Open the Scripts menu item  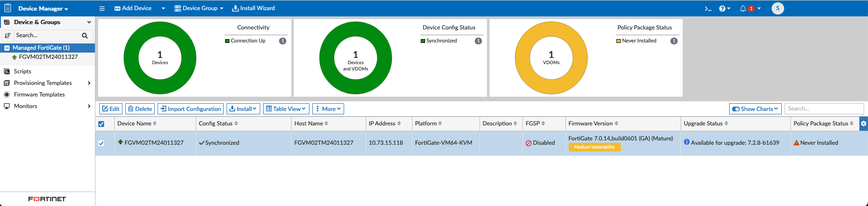click(22, 71)
